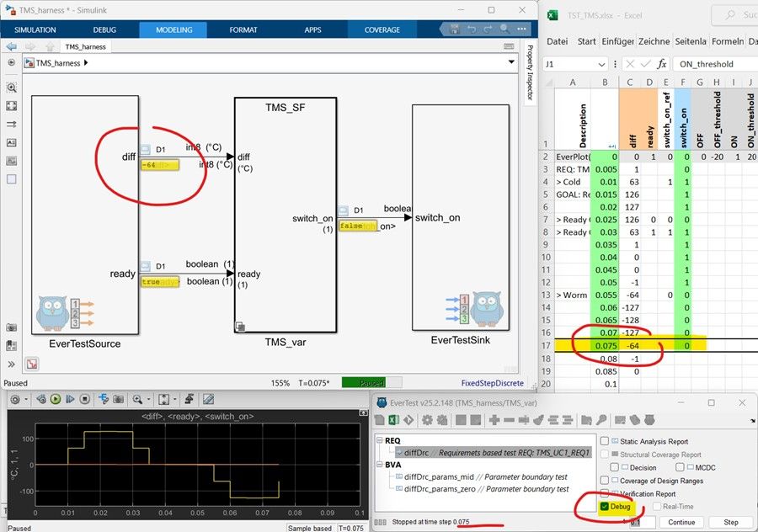Viewport: 758px width, 532px height.
Task: Click the scope configuration gear icon
Action: pos(15,399)
